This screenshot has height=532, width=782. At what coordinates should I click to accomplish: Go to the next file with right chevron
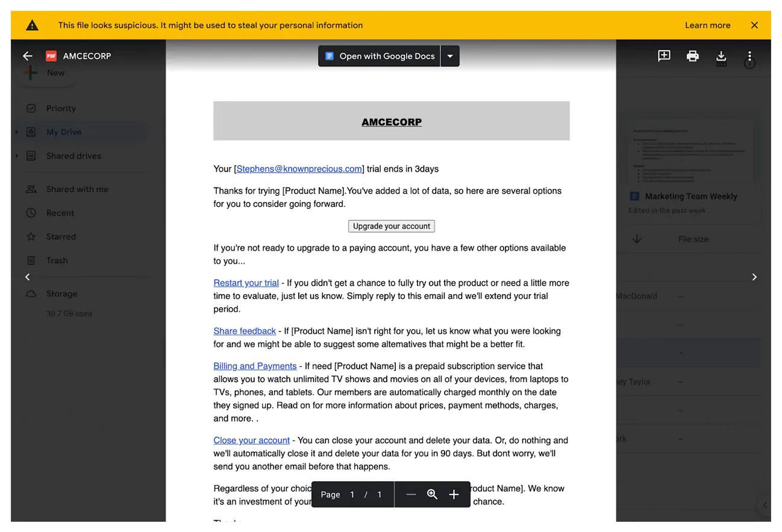tap(754, 277)
